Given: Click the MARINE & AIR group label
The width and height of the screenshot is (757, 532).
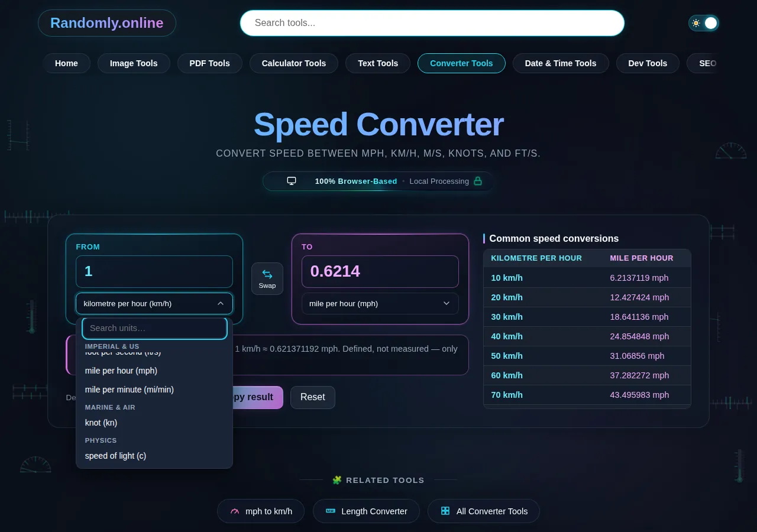Looking at the screenshot, I should [110, 407].
